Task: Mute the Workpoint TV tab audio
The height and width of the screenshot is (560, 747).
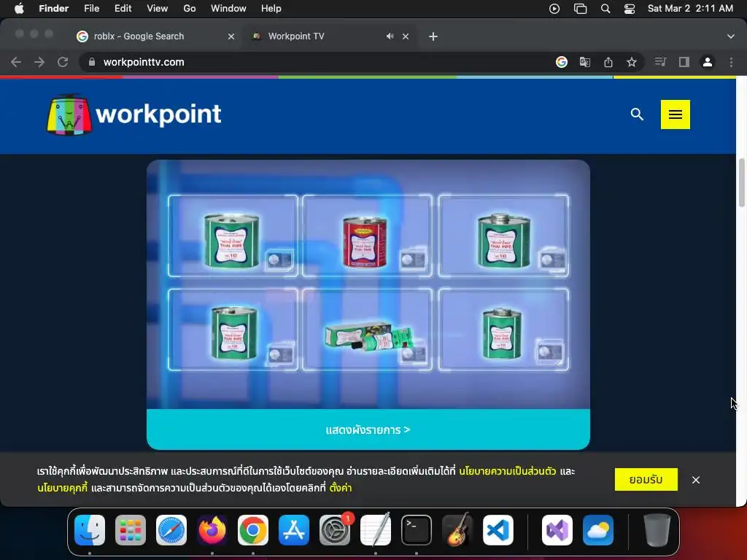Action: 390,36
